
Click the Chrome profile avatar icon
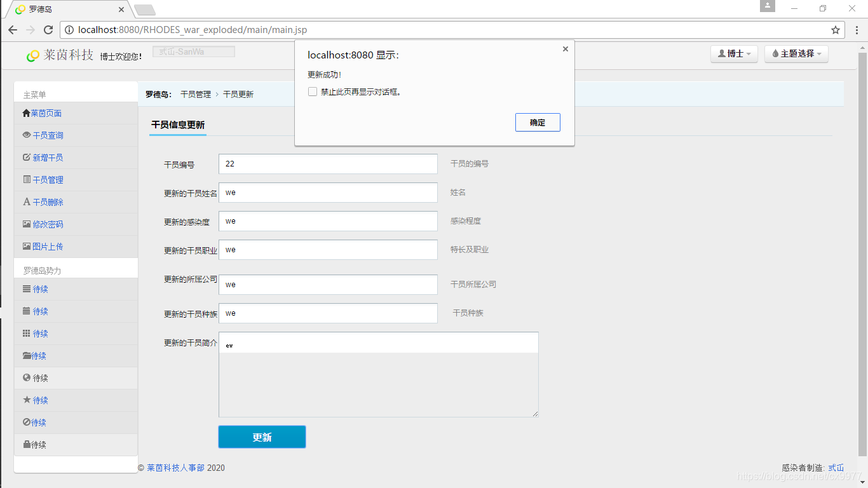(x=768, y=6)
